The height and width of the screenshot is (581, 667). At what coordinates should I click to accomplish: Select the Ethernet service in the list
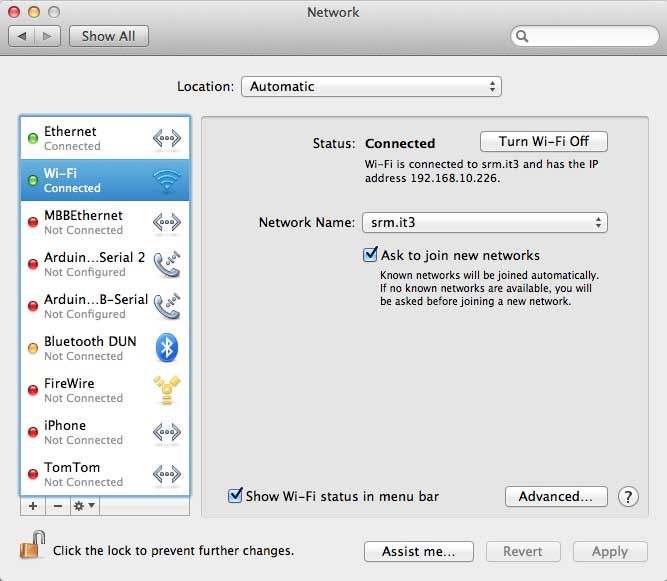coord(105,138)
